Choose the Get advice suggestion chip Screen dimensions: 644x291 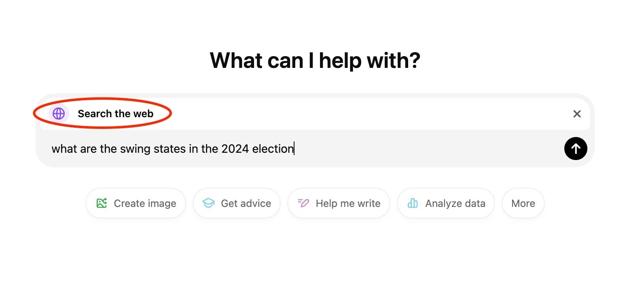point(237,203)
